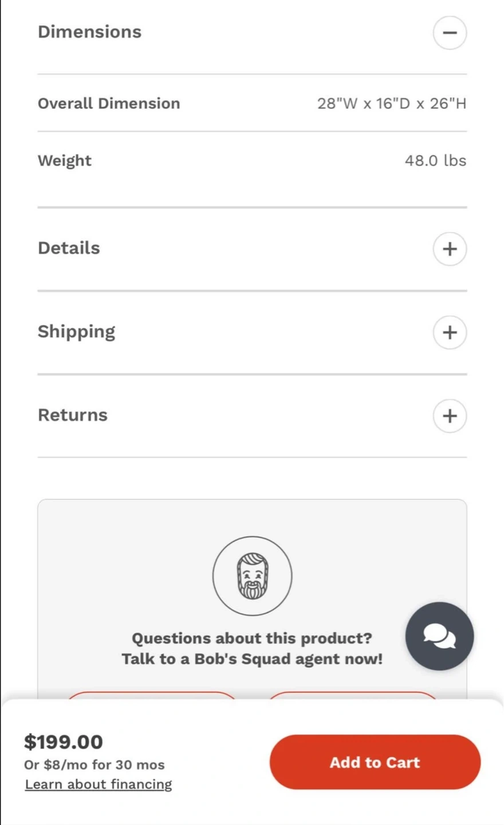This screenshot has height=825, width=504.
Task: Click the $8/mo for 30 mos text
Action: click(x=94, y=765)
